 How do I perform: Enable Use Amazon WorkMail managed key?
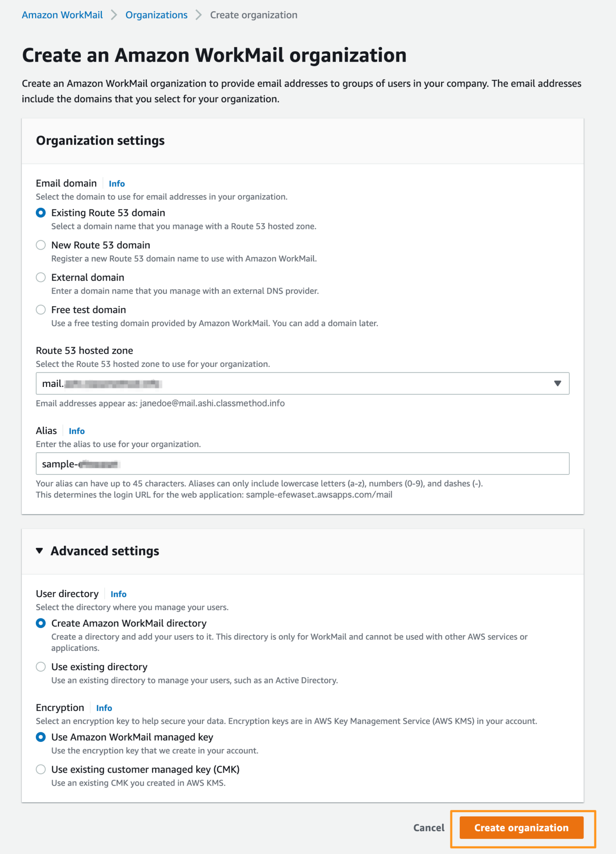41,737
